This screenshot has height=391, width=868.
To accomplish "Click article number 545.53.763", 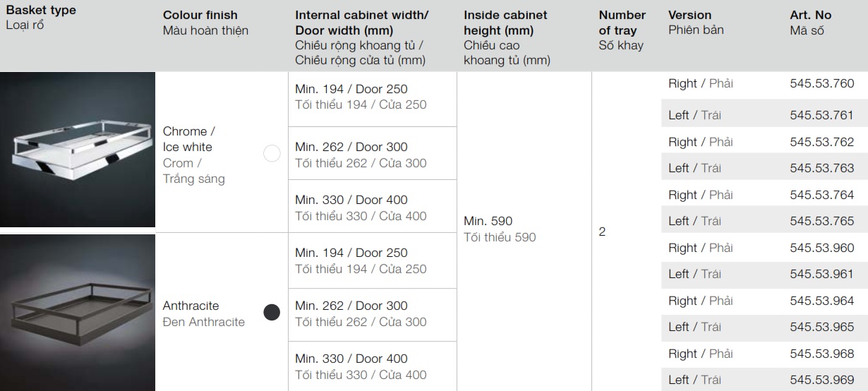I will click(x=821, y=168).
